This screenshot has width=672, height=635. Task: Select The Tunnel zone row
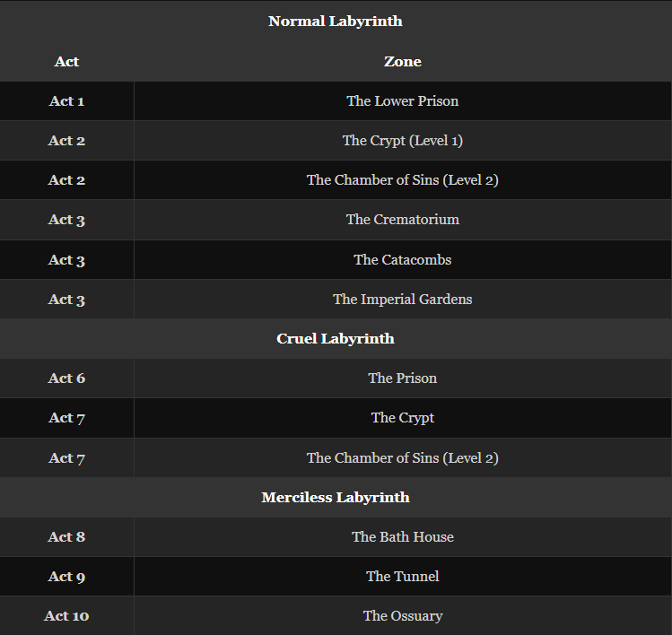402,576
